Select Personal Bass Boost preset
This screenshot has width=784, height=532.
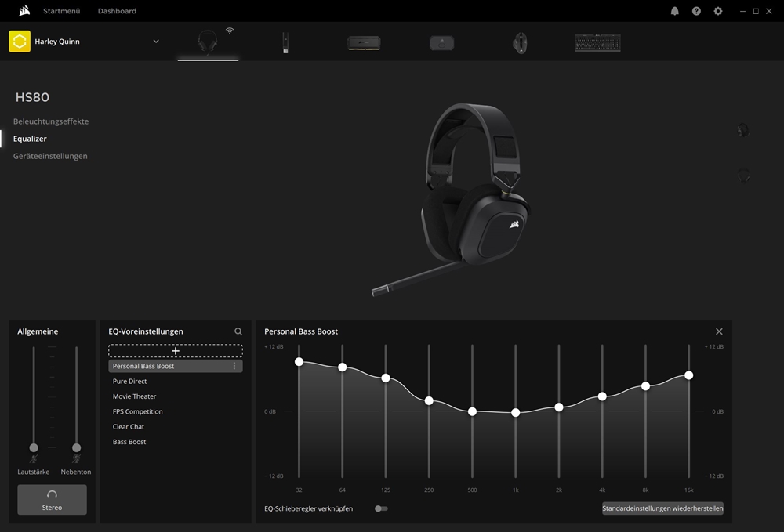(x=176, y=366)
